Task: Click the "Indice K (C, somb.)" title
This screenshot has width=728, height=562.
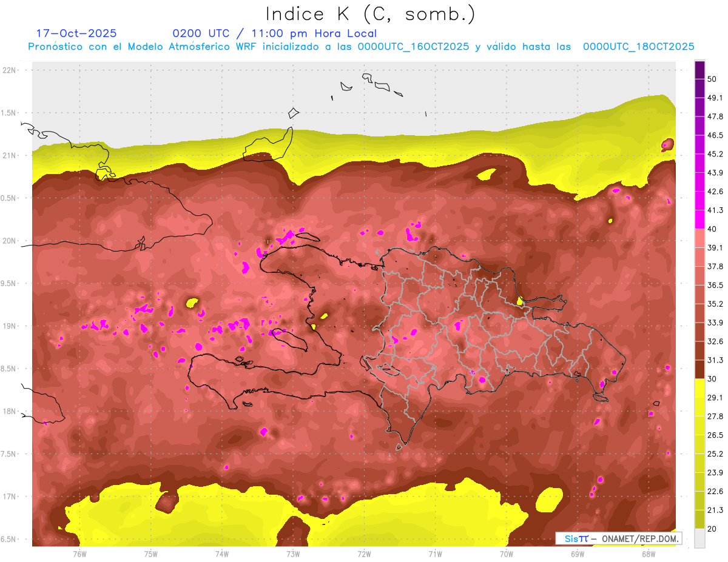Action: coord(370,14)
